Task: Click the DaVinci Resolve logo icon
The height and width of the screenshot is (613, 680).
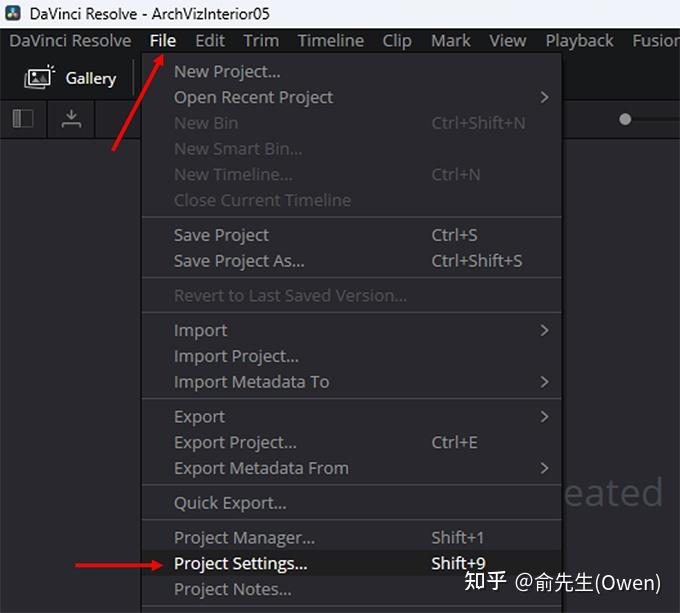Action: click(x=14, y=14)
